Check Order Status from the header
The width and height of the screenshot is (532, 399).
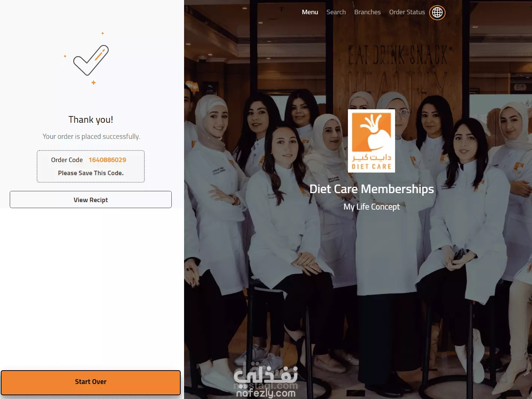[x=407, y=12]
